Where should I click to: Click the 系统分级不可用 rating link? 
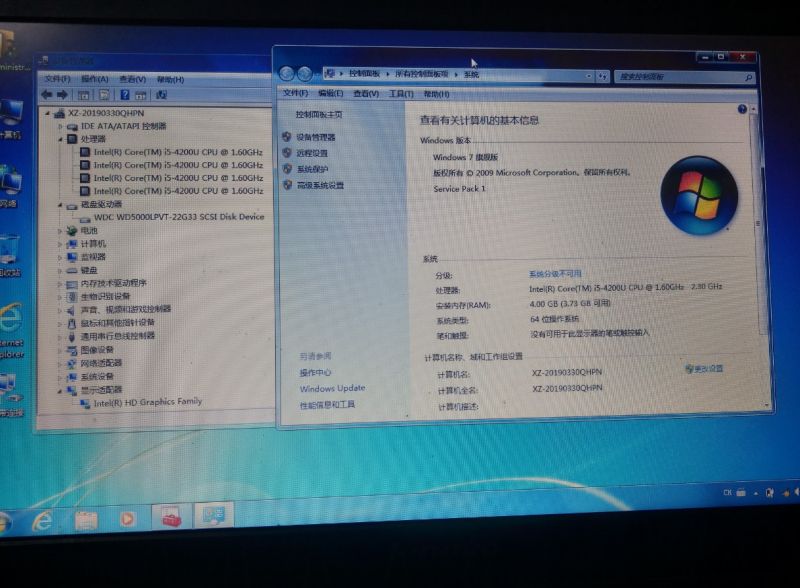[x=555, y=274]
